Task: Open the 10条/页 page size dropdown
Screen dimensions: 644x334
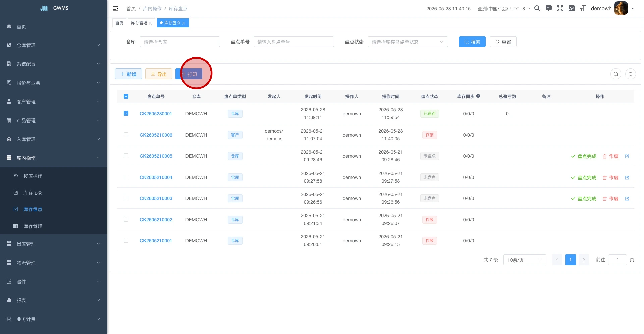Action: (x=525, y=260)
